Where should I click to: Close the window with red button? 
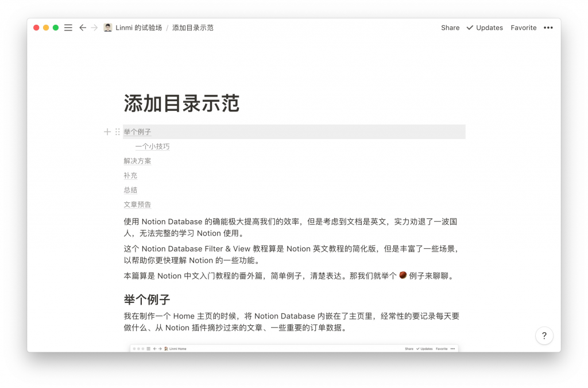(x=36, y=28)
